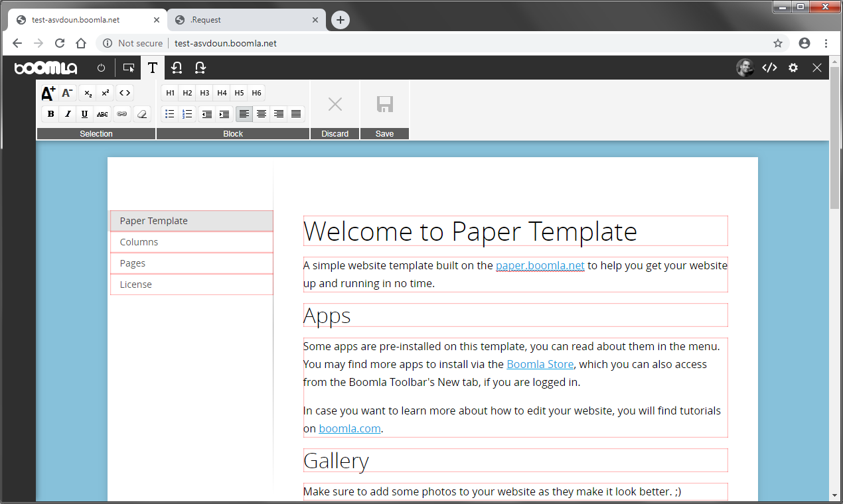The image size is (843, 504).
Task: Switch to the .Request browser tab
Action: (246, 20)
